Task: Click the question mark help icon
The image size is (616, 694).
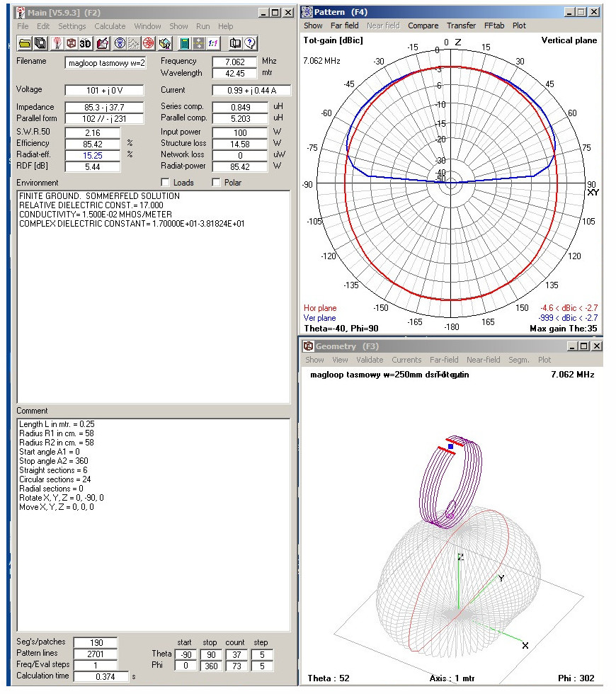Action: click(x=251, y=44)
